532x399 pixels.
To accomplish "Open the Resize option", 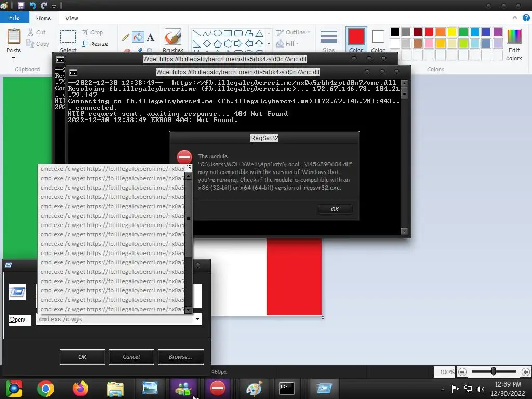I will (95, 44).
